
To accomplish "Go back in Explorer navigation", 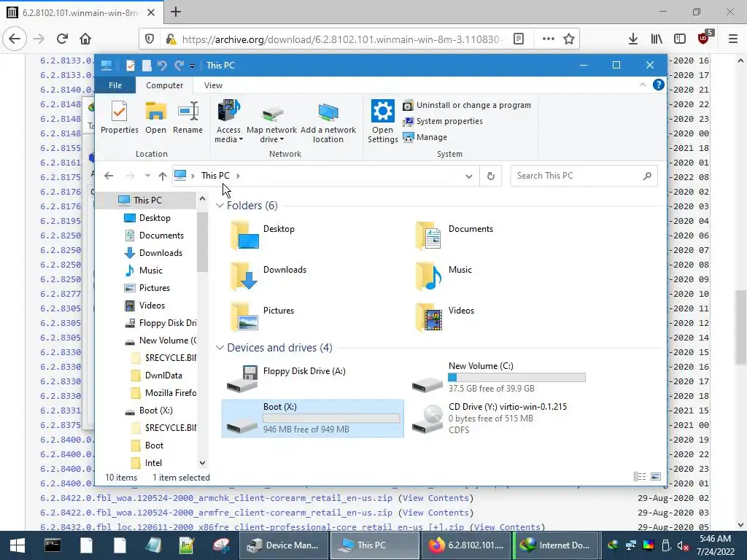I will [109, 176].
